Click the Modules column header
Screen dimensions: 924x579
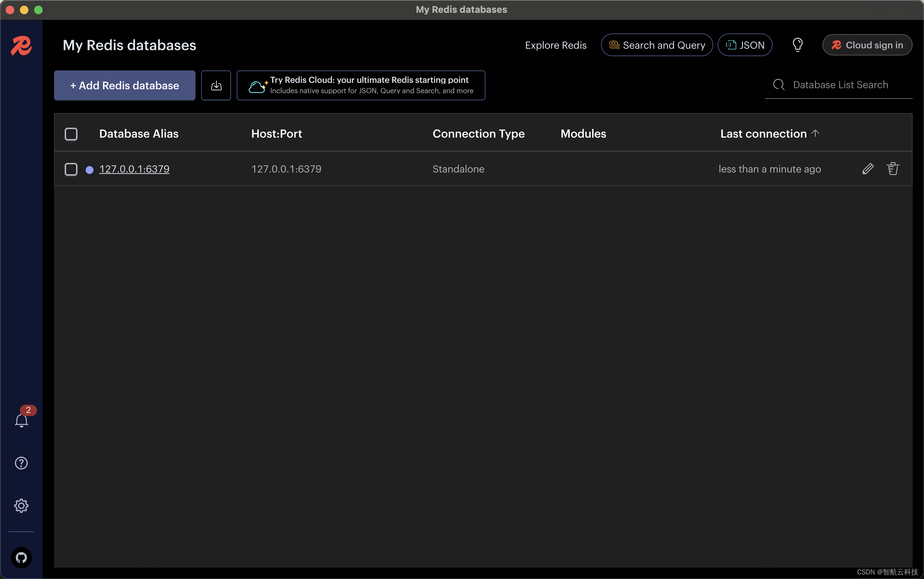584,134
